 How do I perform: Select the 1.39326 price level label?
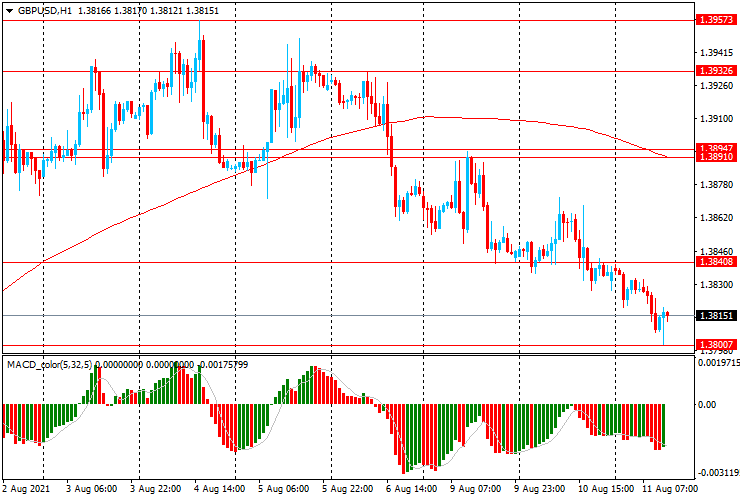[716, 71]
